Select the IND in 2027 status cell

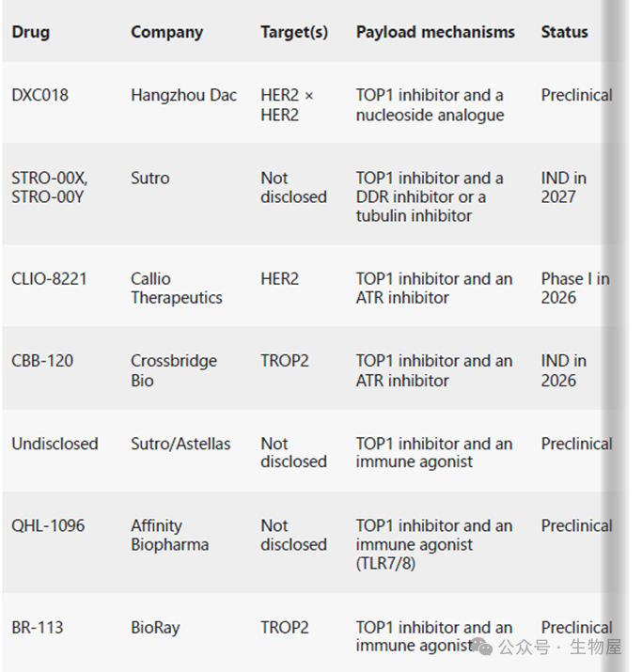click(564, 187)
